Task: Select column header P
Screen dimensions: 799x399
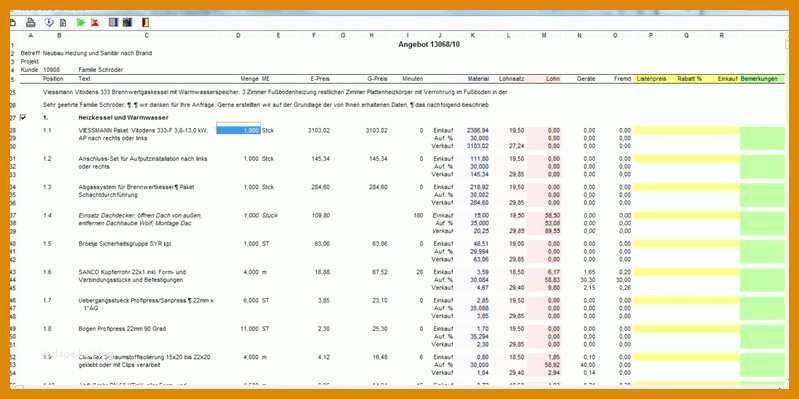Action: click(651, 35)
